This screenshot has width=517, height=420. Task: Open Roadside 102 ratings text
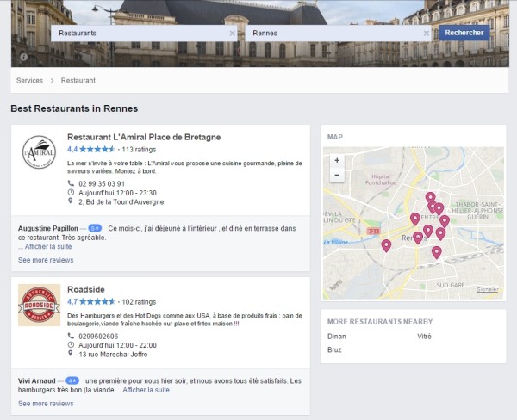point(139,302)
